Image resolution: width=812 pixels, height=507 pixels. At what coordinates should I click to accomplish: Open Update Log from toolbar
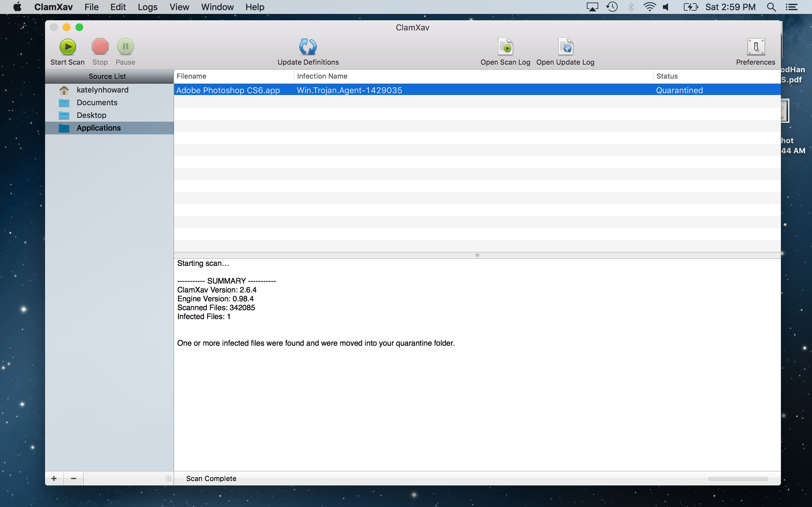[x=565, y=47]
